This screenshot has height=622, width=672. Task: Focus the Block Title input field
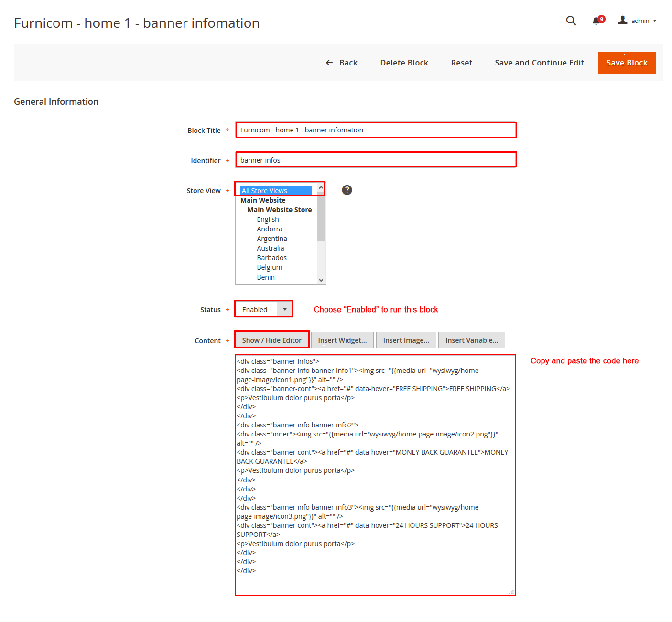[x=376, y=130]
